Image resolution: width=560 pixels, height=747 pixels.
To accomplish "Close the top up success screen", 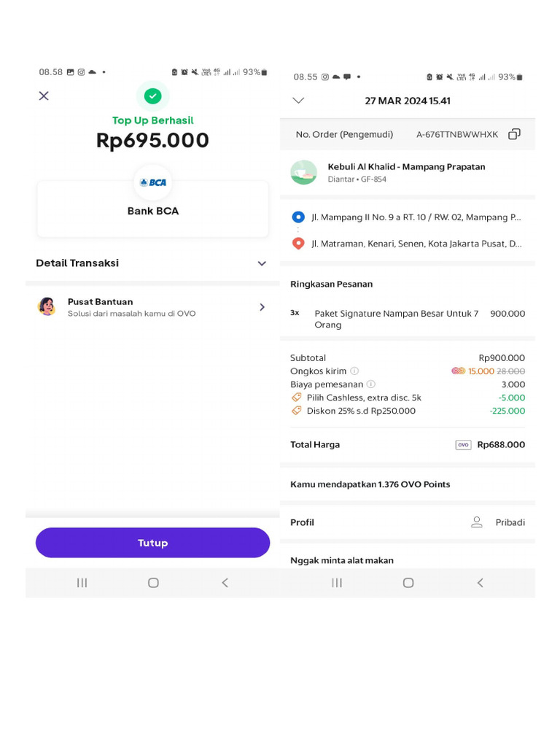I will [x=44, y=96].
